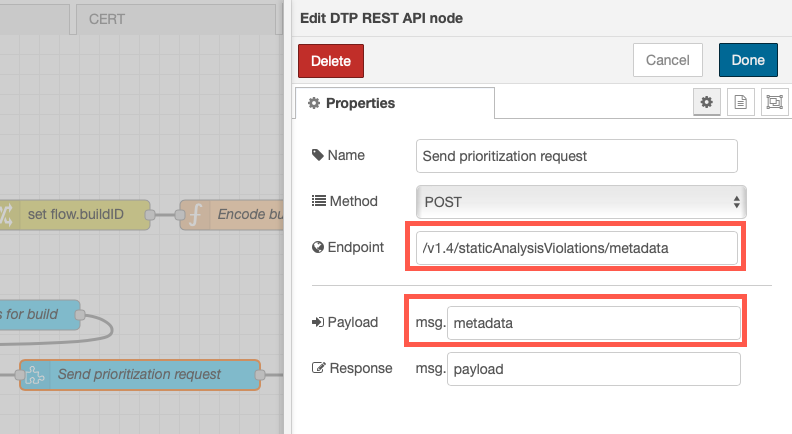Open node properties gear icon
The image size is (792, 434).
pos(707,102)
